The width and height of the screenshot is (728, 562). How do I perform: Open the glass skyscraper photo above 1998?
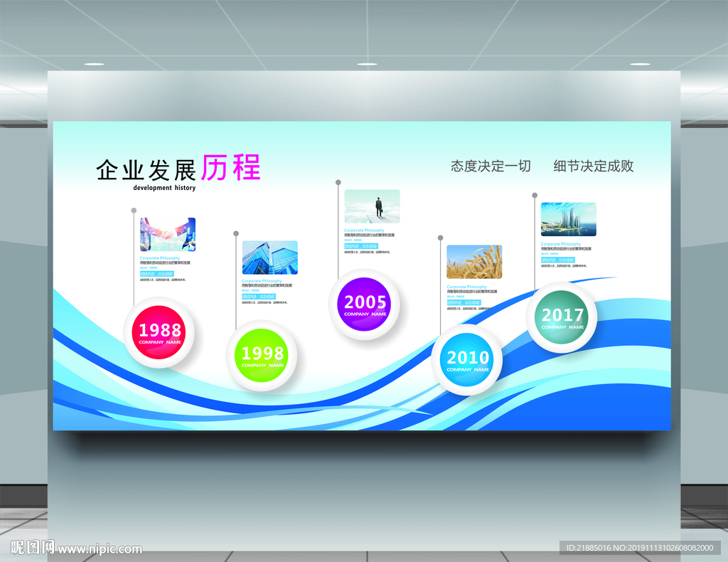269,258
